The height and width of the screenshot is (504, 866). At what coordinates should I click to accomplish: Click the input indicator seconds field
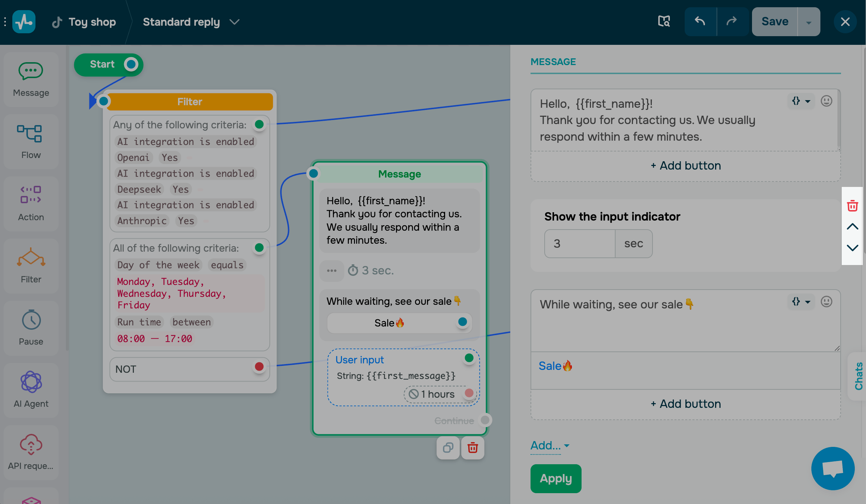[579, 244]
